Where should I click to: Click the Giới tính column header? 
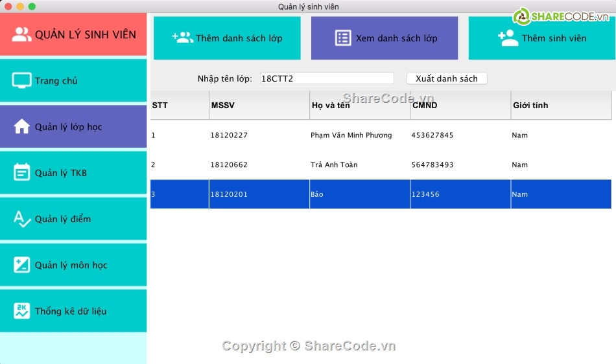560,106
